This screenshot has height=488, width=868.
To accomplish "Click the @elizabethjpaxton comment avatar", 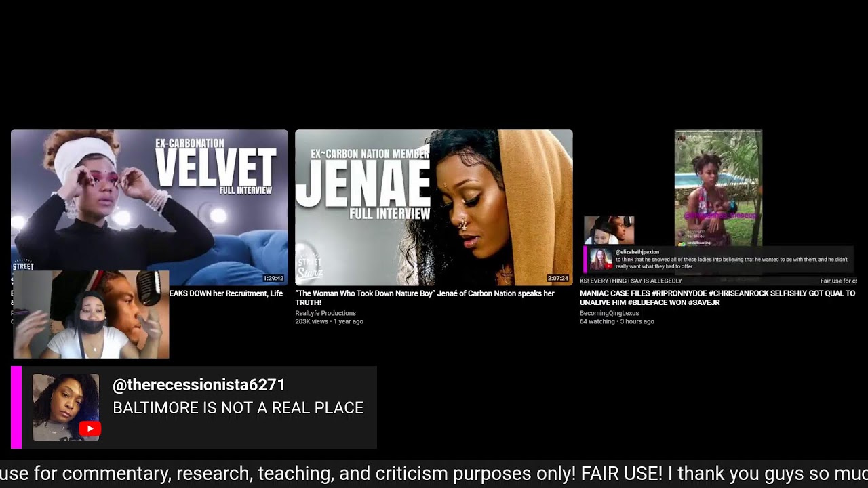I will pos(600,260).
